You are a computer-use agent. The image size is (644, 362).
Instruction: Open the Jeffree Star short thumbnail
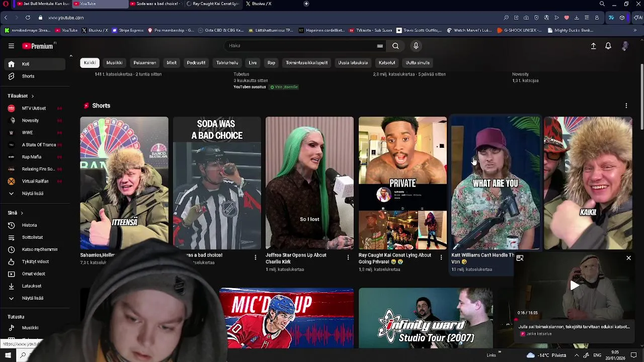[309, 183]
